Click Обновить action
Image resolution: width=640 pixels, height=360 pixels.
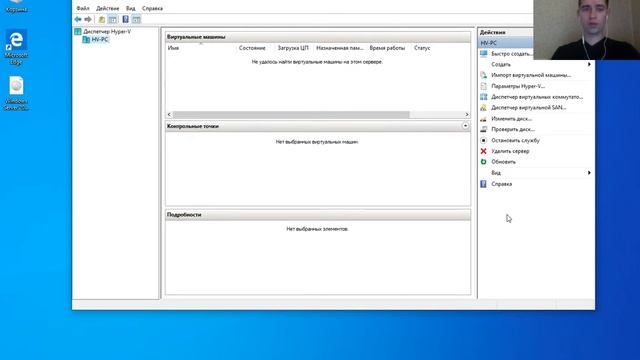(x=503, y=162)
